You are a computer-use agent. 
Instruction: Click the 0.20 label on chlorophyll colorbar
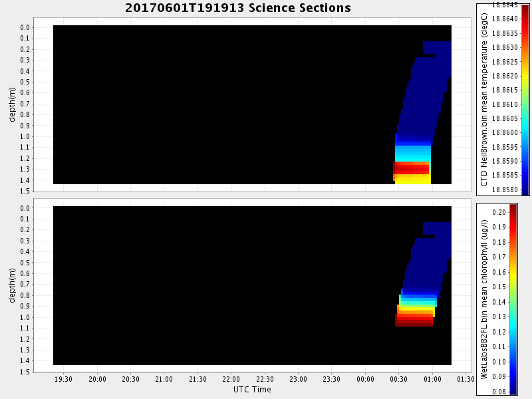(499, 211)
